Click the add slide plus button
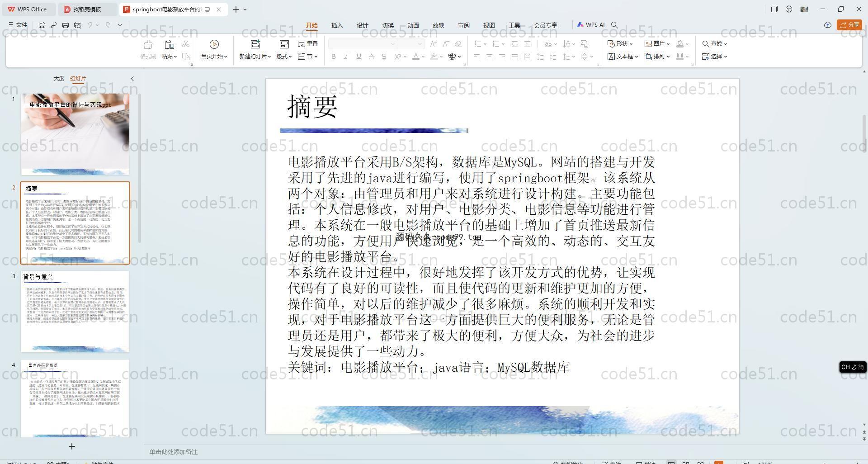 pos(71,446)
